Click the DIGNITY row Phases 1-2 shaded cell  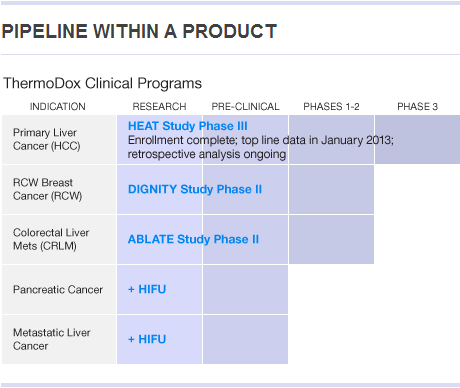click(x=331, y=189)
